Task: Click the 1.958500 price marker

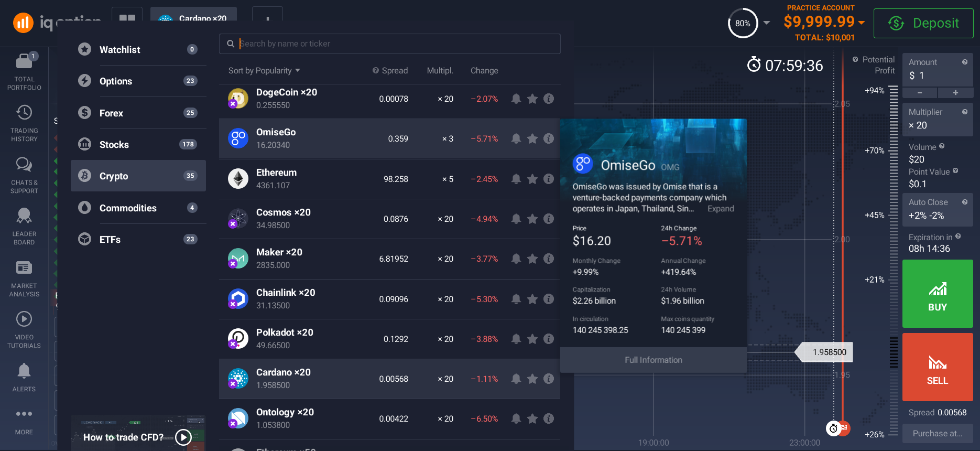Action: point(824,352)
